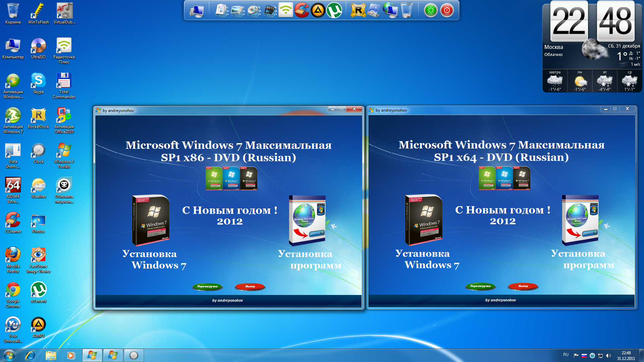This screenshot has height=362, width=644.
Task: Click Установка Windows 7 in x86 window
Action: click(154, 259)
